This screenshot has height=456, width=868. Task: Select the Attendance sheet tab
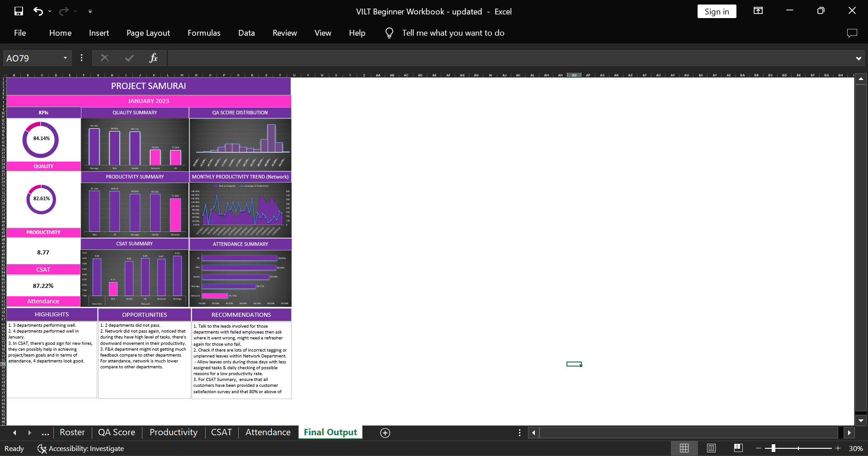coord(268,432)
